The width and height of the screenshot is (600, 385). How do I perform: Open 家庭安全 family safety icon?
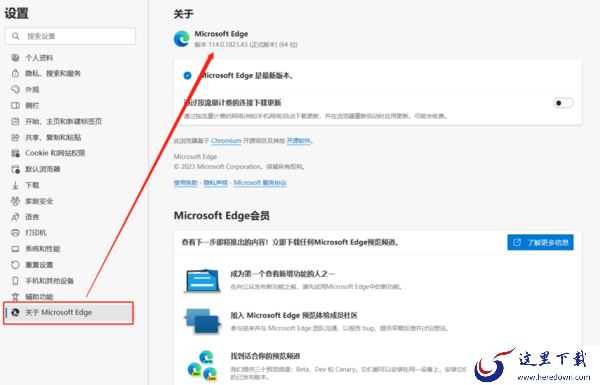(x=15, y=201)
